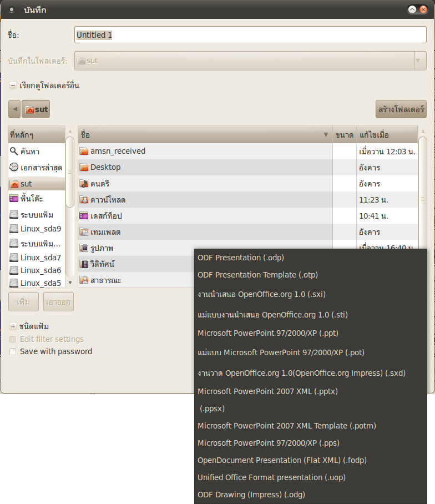Image resolution: width=435 pixels, height=504 pixels.
Task: Click the back arrow path button
Action: pos(14,109)
